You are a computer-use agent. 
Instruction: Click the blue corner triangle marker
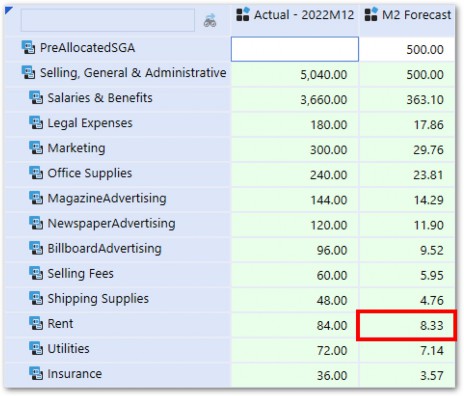tap(9, 10)
